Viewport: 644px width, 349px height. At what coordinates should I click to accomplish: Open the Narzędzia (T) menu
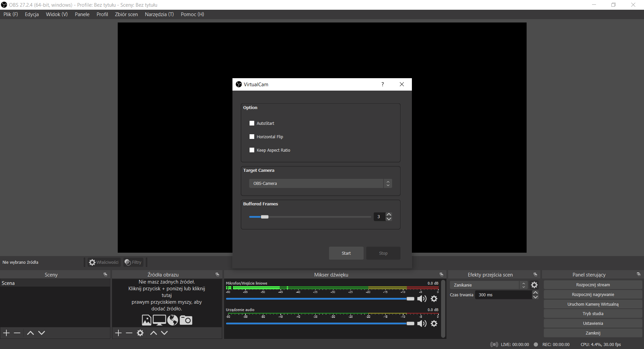coord(159,14)
